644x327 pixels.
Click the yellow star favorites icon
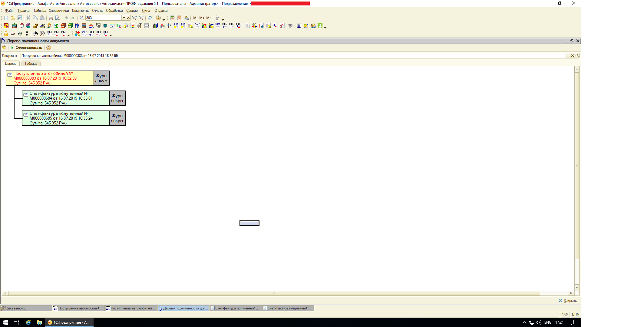click(4, 48)
